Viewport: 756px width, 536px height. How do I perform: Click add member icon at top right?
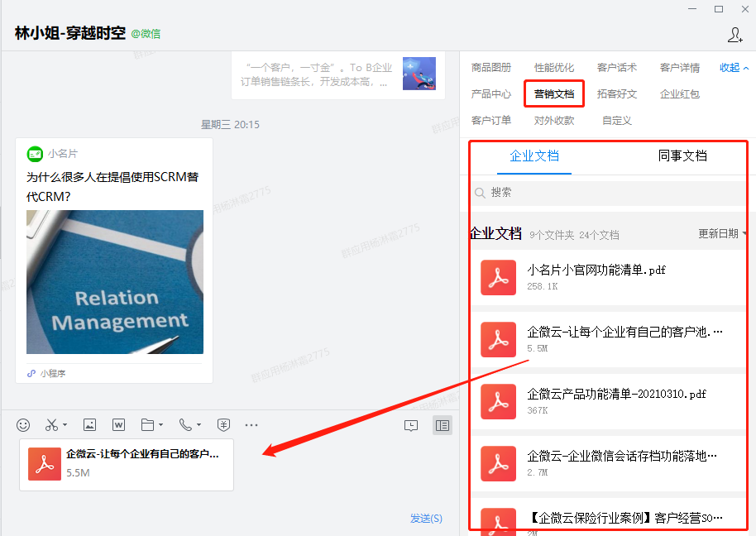[x=735, y=35]
